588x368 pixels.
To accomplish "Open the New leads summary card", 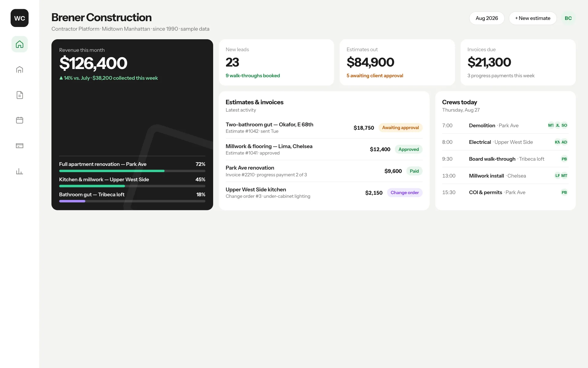I will click(276, 62).
